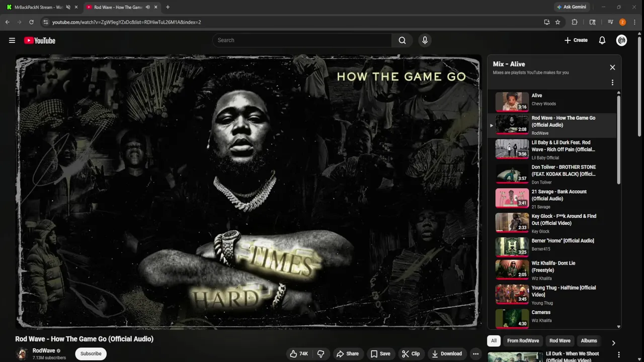Reload the current page
Viewport: 644px width, 362px height.
coord(31,22)
